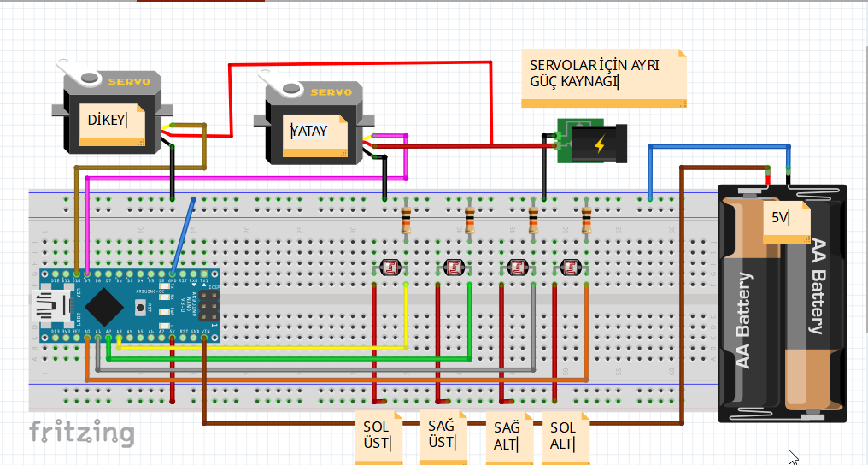Select the SERVOLAR İÇİN AYRI GÜÇ KAYNAGI note
The height and width of the screenshot is (465, 868).
click(x=603, y=77)
